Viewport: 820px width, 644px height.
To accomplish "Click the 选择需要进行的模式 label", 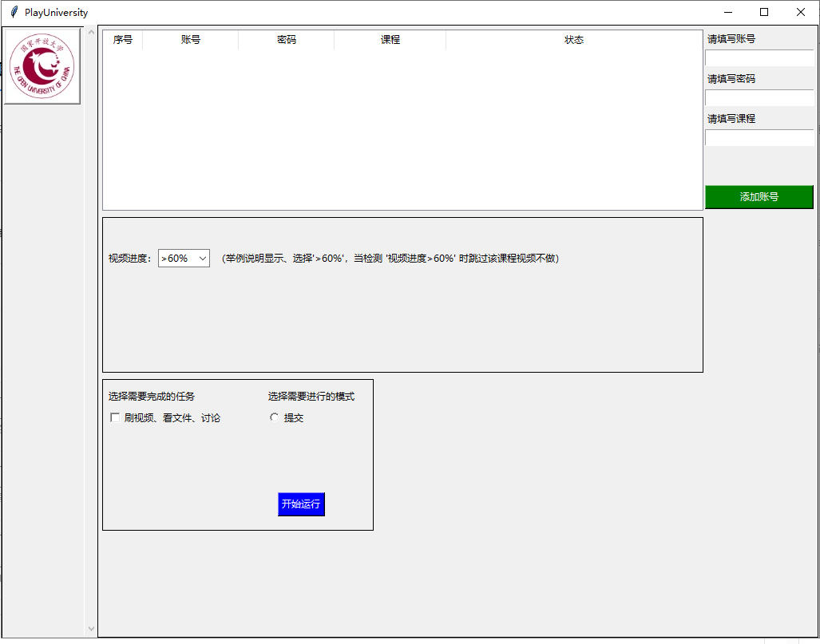I will click(x=311, y=397).
